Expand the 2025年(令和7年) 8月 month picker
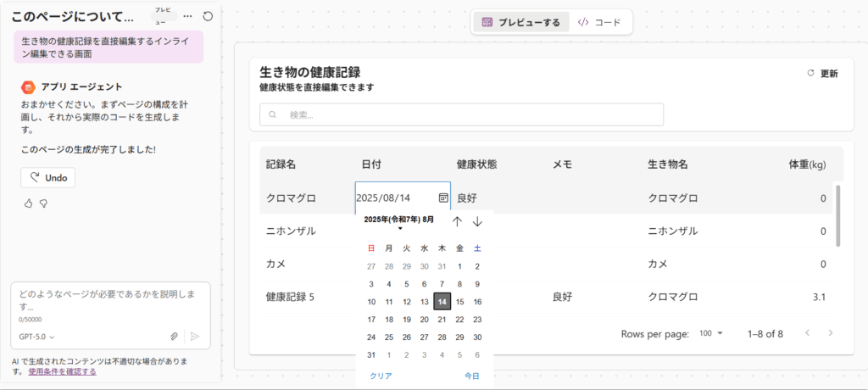The width and height of the screenshot is (868, 390). pos(399,221)
